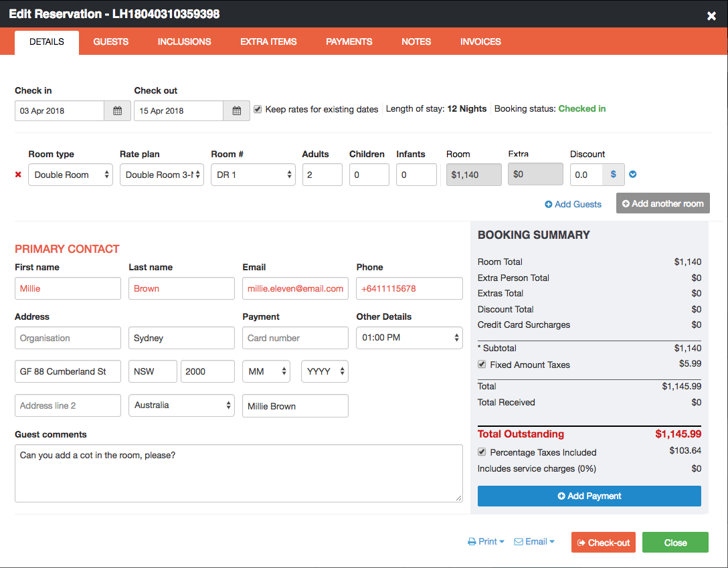
Task: Close the Edit Reservation dialog with X
Action: 711,15
